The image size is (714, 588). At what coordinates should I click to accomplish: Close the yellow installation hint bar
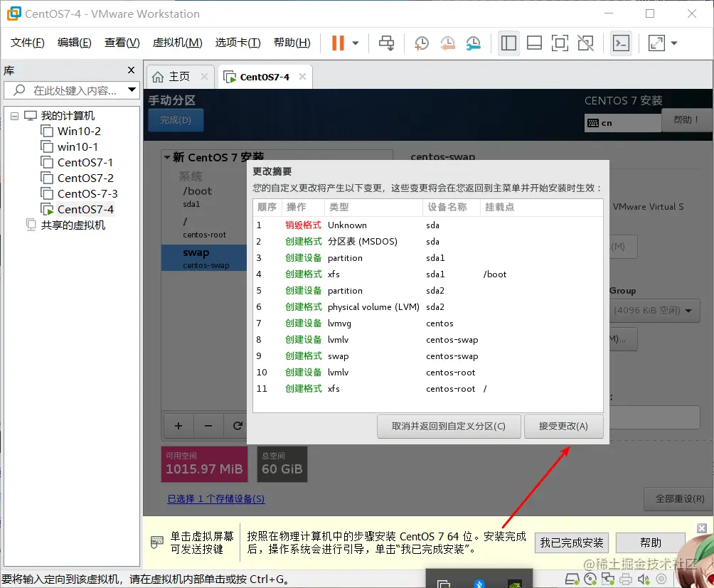702,528
